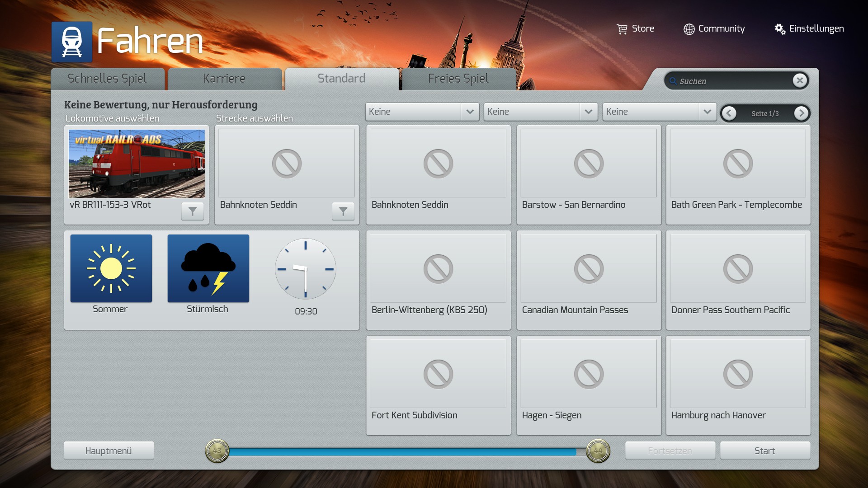Clear the search field with X
Viewport: 868px width, 488px height.
click(x=800, y=80)
